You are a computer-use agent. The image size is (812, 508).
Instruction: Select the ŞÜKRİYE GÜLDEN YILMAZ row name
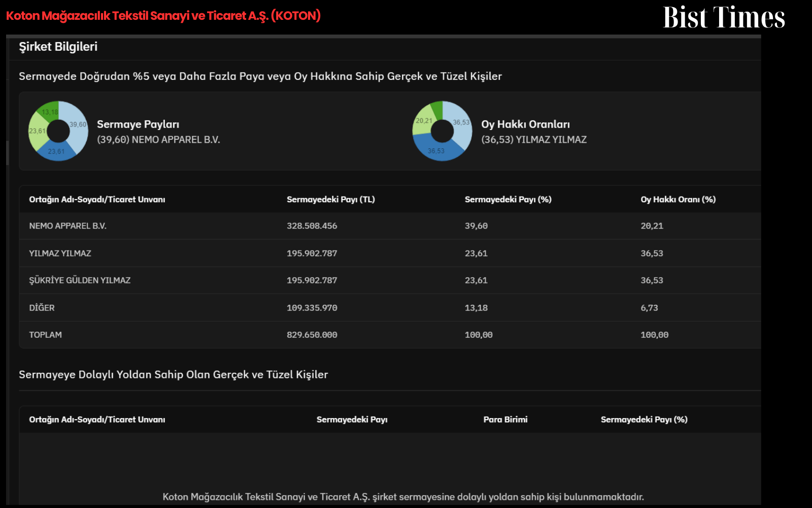tap(80, 280)
